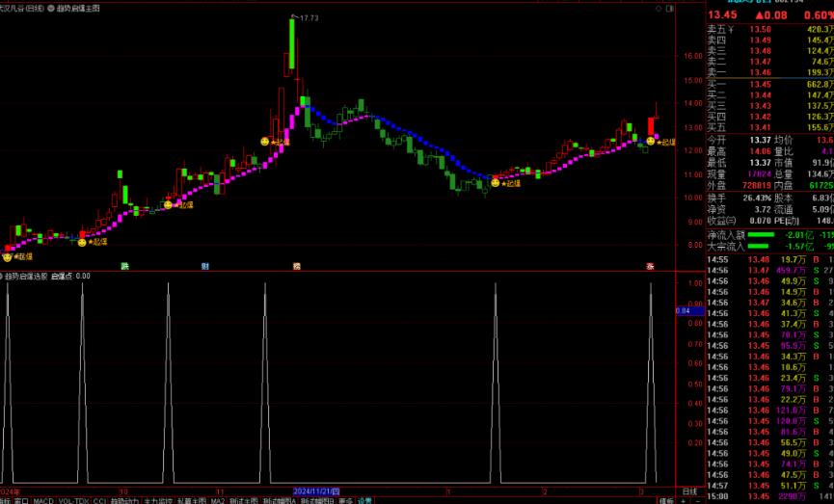Click the icon before 趋势启爆选股 sub-chart title

2,277
